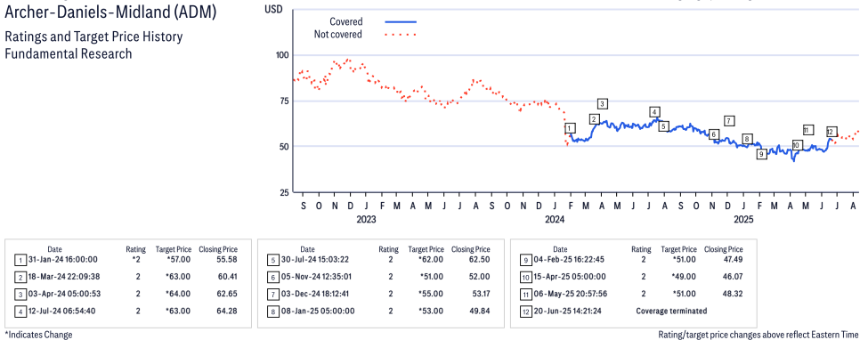Click chart marker 2 on the price line
This screenshot has height=340, width=868.
pyautogui.click(x=594, y=119)
